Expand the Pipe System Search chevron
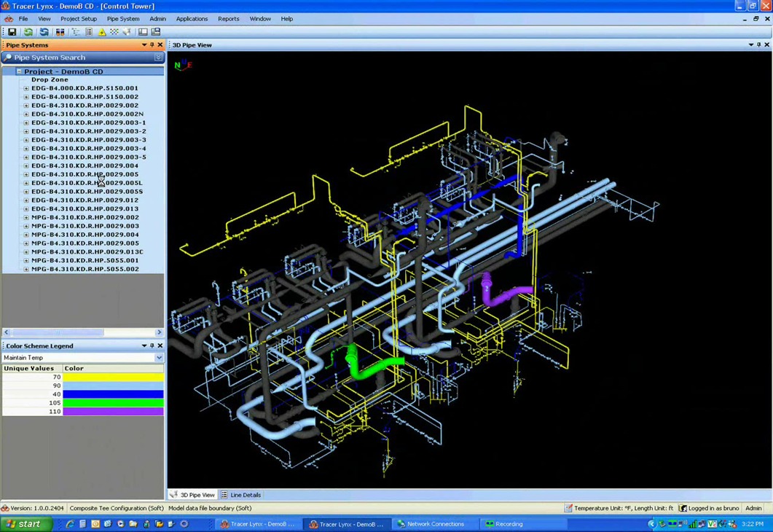Viewport: 773px width, 532px height. (158, 58)
